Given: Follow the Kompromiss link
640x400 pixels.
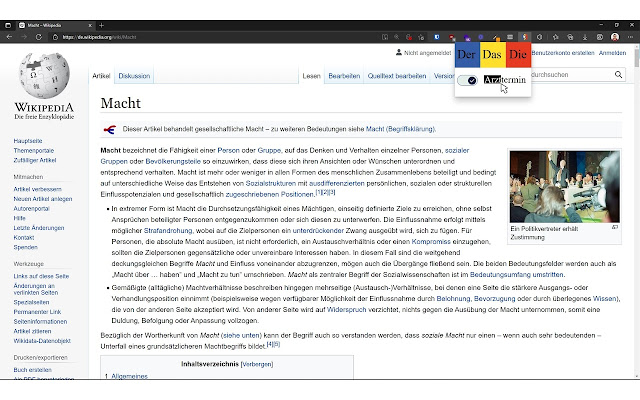Looking at the screenshot, I should [x=431, y=242].
